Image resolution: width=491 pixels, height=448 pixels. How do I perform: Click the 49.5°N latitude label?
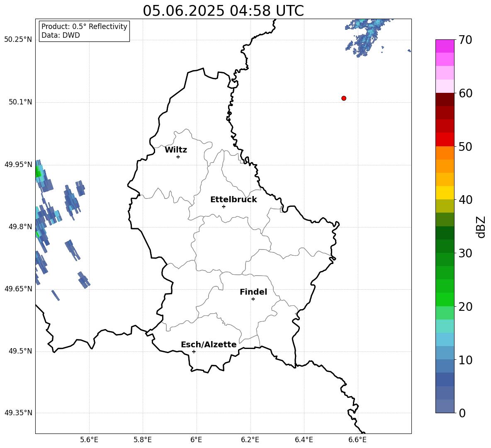coord(20,351)
